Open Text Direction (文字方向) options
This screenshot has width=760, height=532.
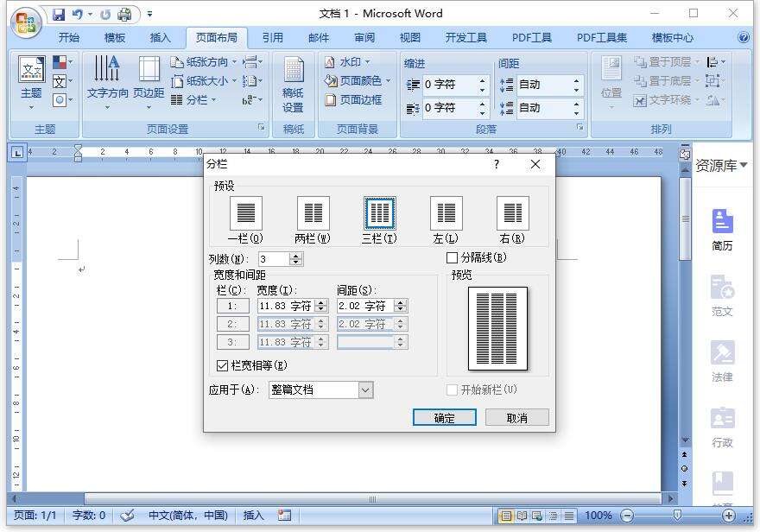[107, 82]
